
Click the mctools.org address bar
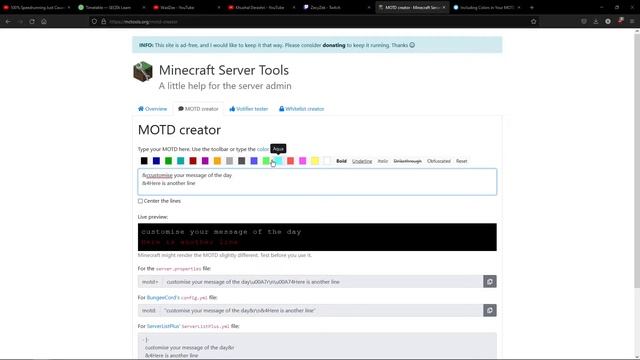[x=314, y=21]
